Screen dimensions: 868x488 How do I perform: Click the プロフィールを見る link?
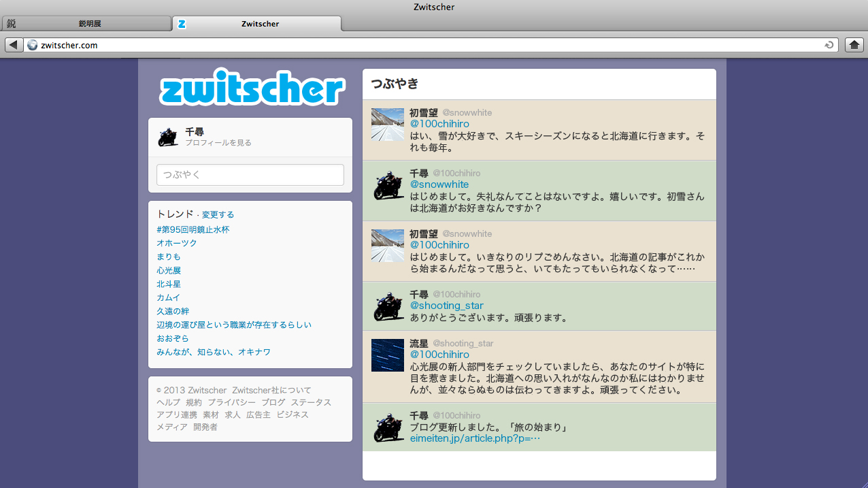pos(218,143)
